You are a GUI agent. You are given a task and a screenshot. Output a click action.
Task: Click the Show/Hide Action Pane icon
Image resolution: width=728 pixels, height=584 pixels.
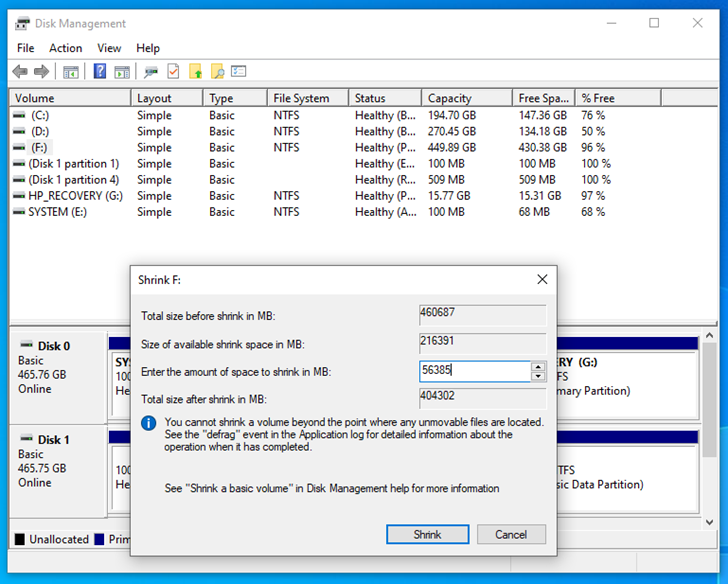pos(121,71)
